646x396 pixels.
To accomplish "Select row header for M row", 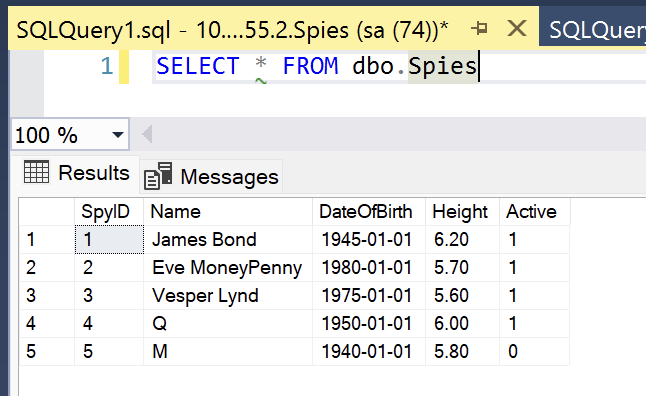I will [47, 352].
